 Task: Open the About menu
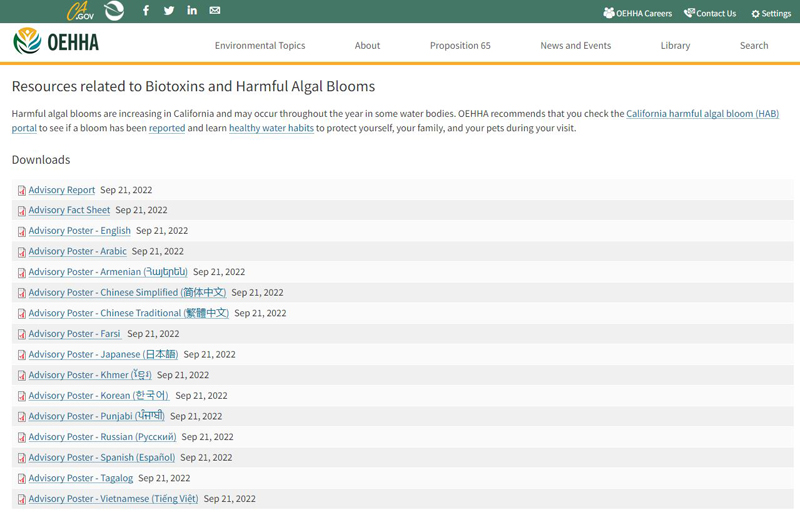coord(367,45)
